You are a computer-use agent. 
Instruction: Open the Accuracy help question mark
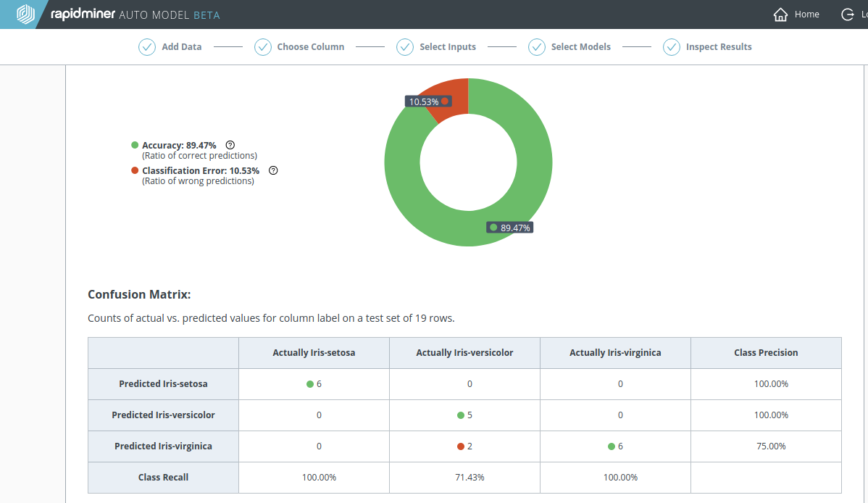230,145
